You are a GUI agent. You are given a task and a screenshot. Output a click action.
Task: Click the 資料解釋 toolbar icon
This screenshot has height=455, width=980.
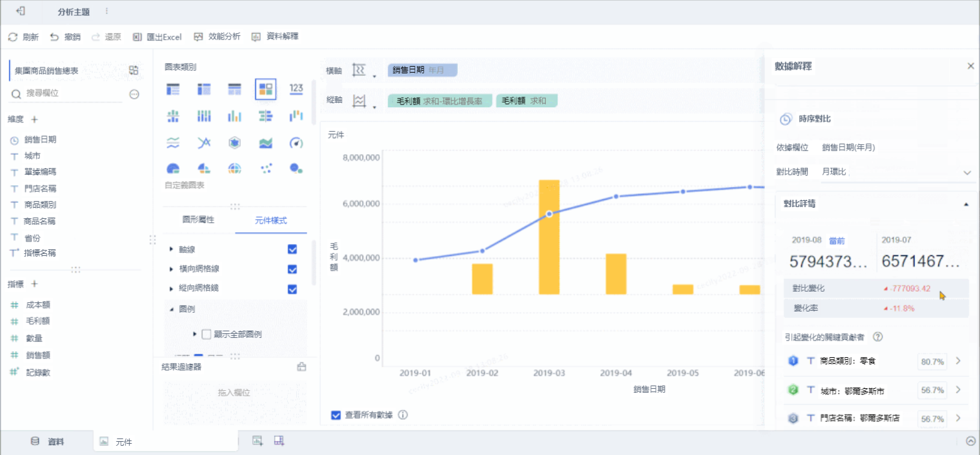(257, 37)
